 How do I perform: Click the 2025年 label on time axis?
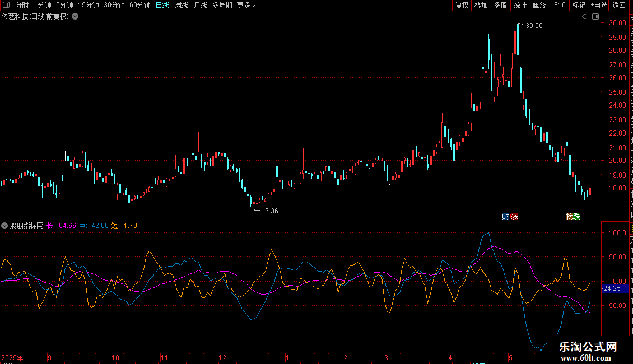[x=12, y=358]
